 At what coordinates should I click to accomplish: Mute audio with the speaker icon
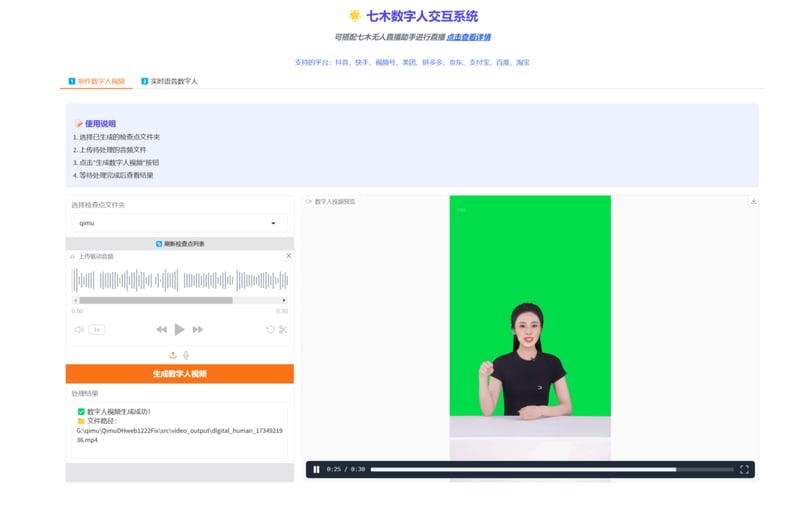click(79, 329)
